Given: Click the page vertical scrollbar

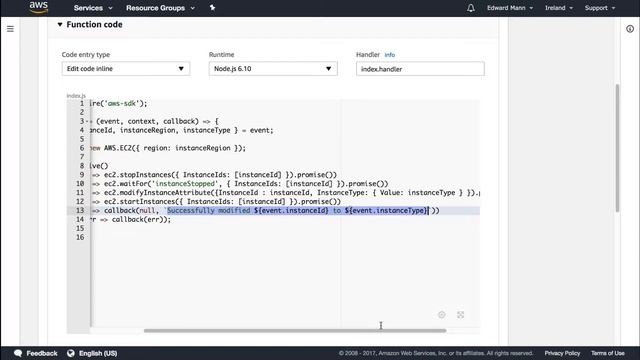Looking at the screenshot, I should (617, 147).
